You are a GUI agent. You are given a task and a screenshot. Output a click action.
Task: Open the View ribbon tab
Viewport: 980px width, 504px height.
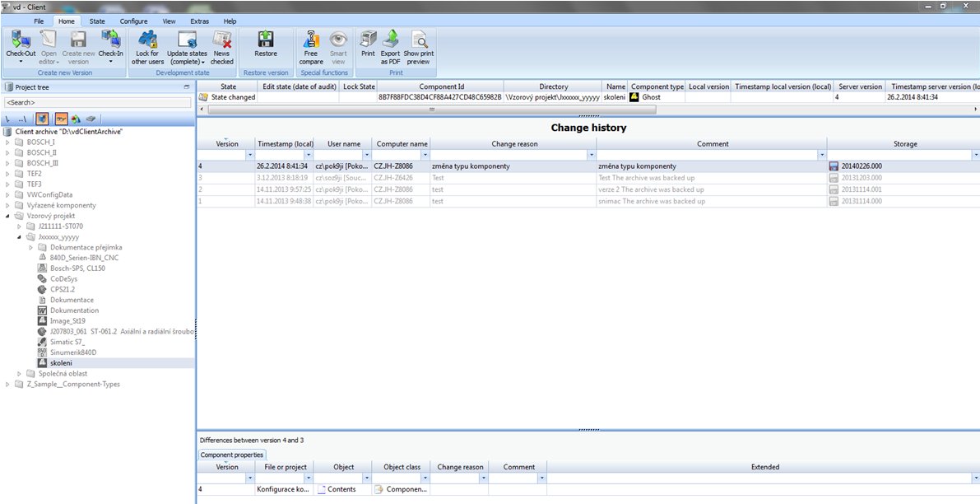click(169, 21)
